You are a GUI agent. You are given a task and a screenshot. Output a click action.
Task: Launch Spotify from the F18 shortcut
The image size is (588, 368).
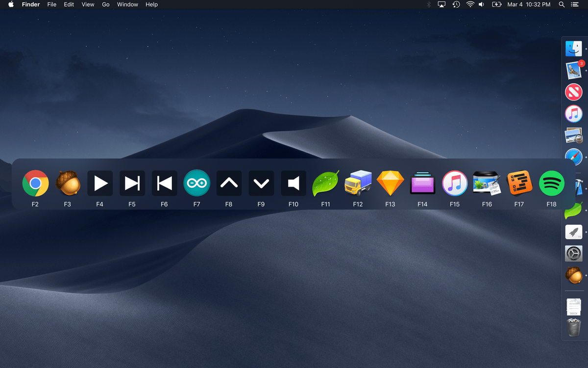[x=551, y=183]
